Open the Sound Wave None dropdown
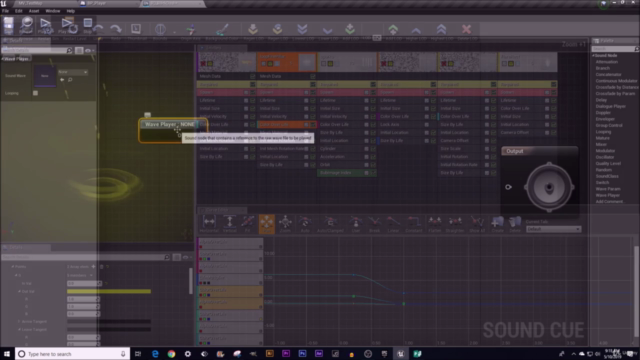The width and height of the screenshot is (640, 360). pyautogui.click(x=73, y=72)
